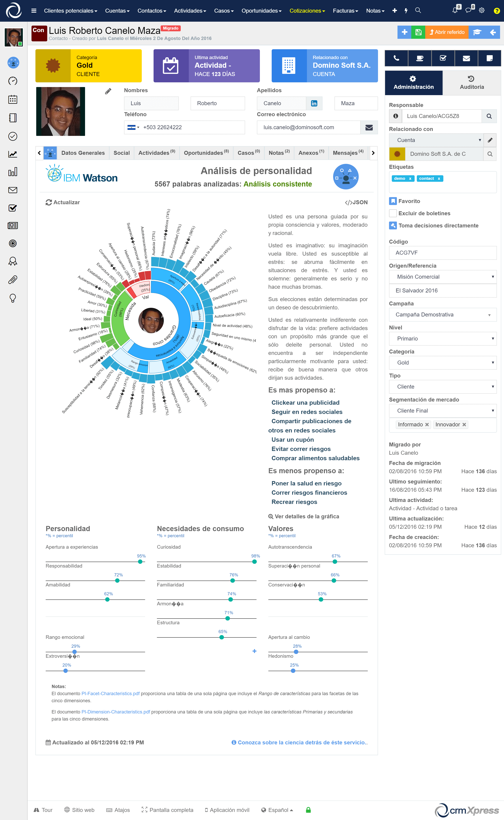Open the Cotizaciones menu
This screenshot has height=820, width=504.
307,11
